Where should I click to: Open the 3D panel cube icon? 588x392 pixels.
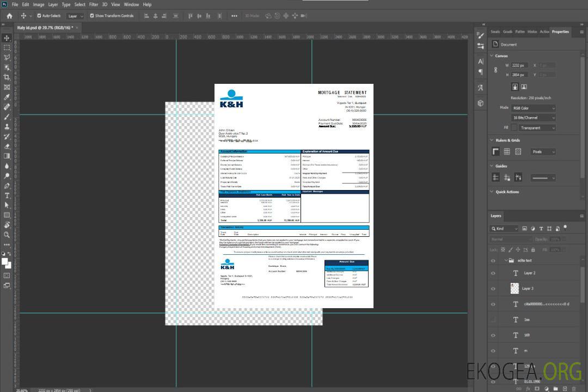[481, 103]
